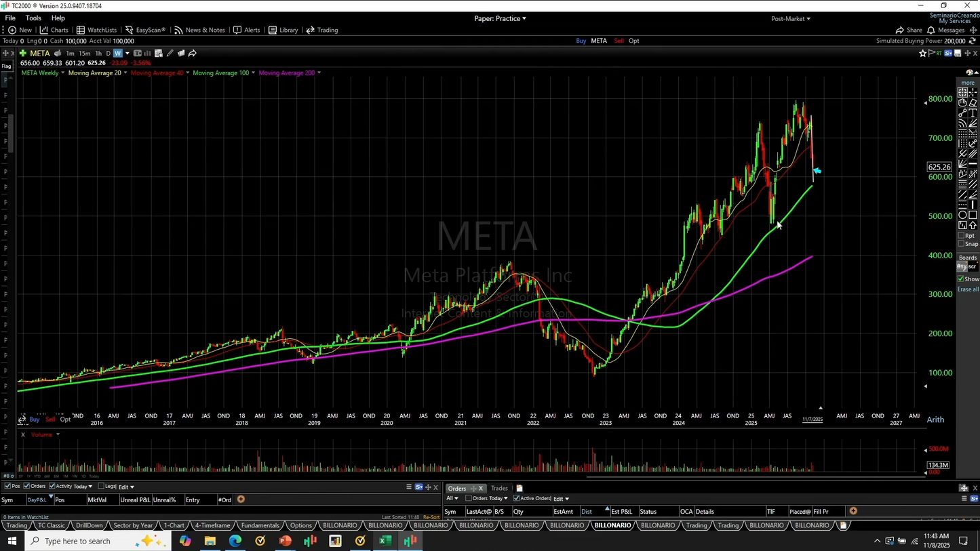Switch chart to Daily timeframe
Screen dimensions: 980x551
coord(108,54)
